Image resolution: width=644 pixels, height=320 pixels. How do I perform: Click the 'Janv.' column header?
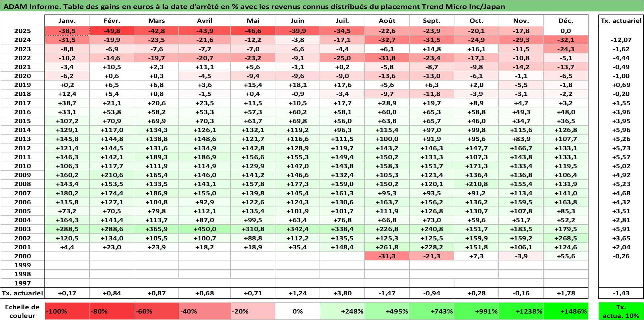67,21
